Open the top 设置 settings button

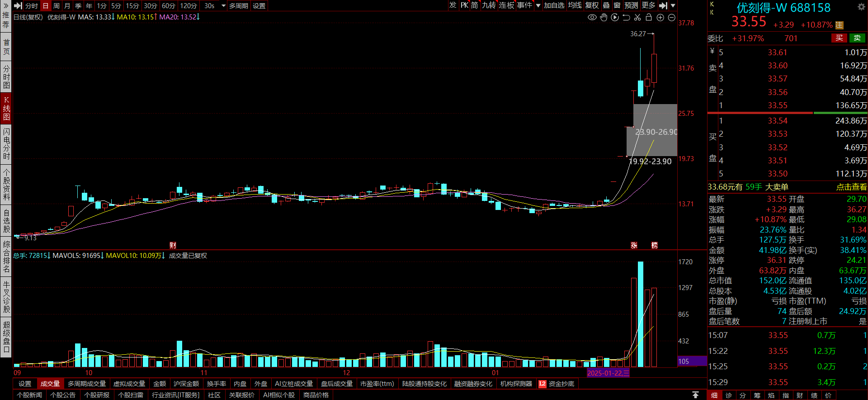[259, 6]
